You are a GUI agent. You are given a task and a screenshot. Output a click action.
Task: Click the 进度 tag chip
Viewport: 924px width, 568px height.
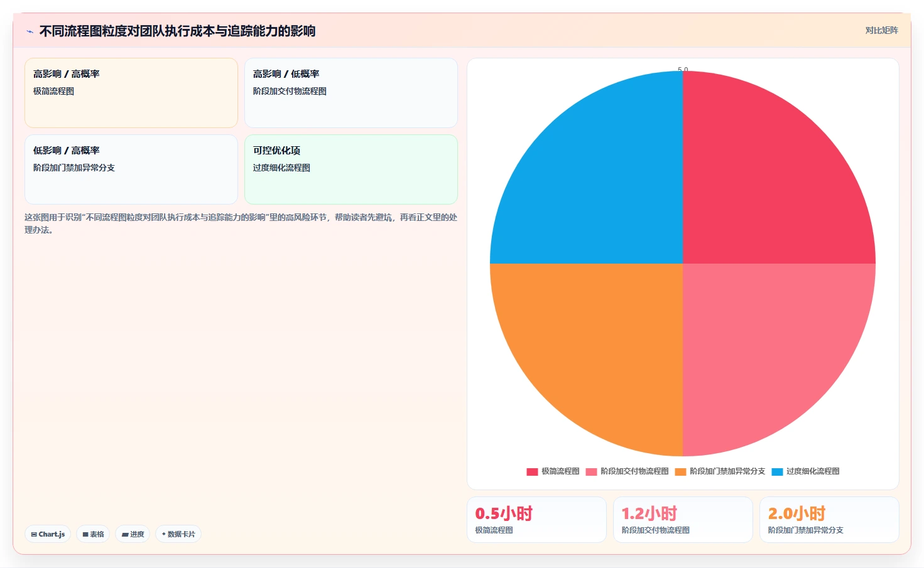[x=133, y=534]
